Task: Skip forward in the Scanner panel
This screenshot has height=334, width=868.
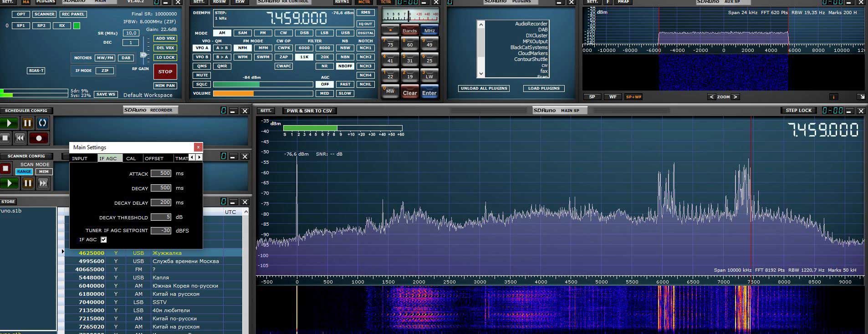Action: click(43, 183)
